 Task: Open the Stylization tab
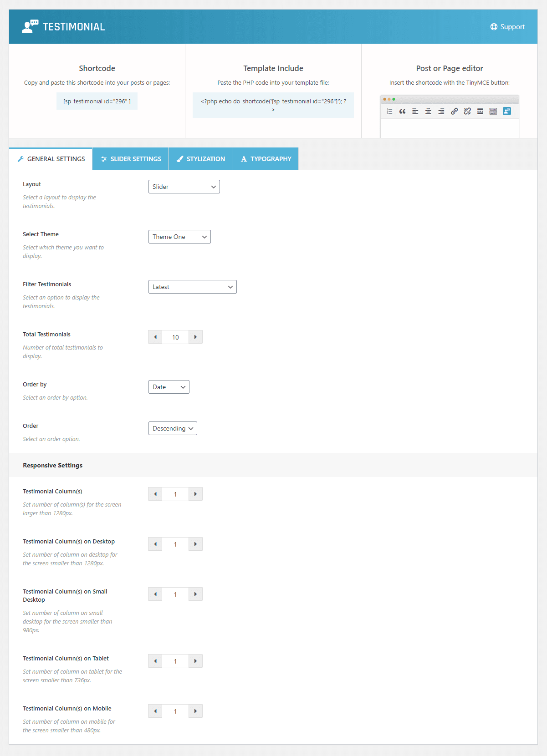[x=200, y=159]
